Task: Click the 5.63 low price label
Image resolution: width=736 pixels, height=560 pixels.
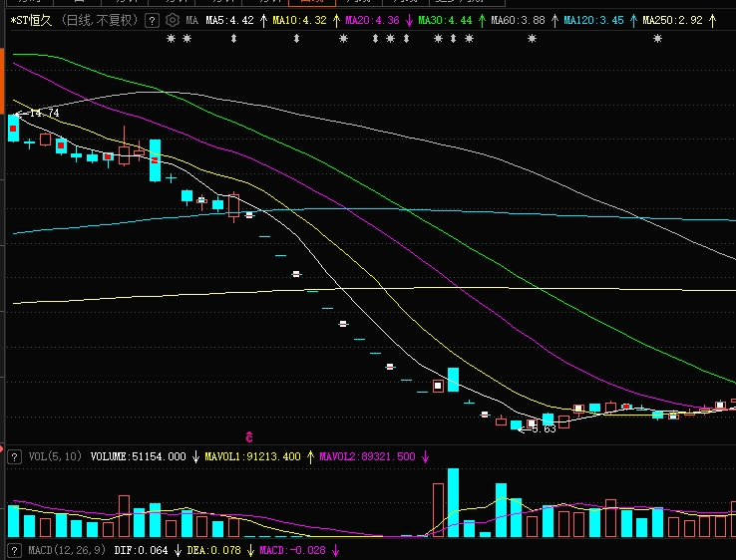Action: [544, 429]
